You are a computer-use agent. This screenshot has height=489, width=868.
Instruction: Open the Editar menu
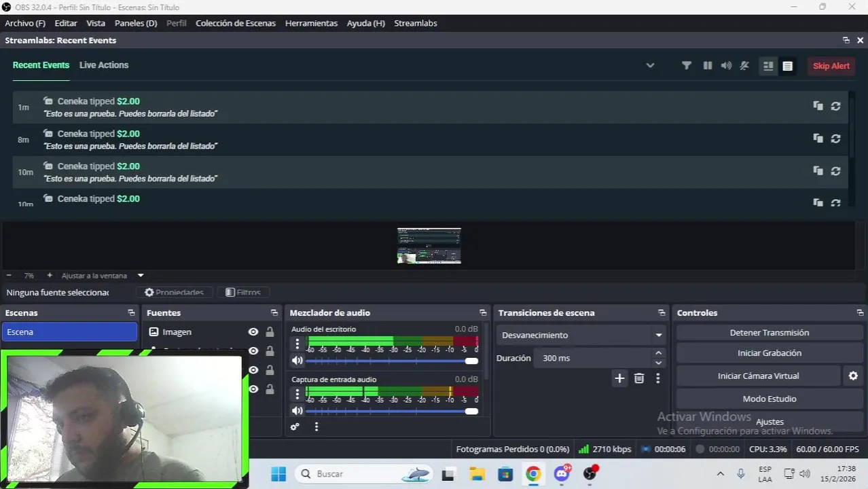point(66,23)
